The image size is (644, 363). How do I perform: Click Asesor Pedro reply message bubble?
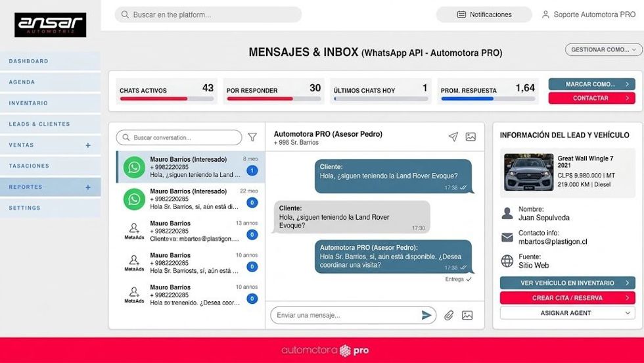point(393,256)
